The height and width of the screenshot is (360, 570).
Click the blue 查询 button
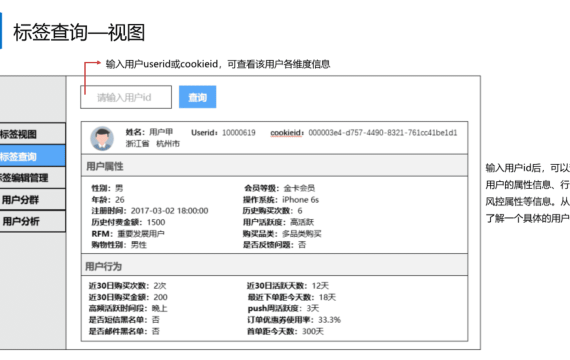pyautogui.click(x=197, y=97)
